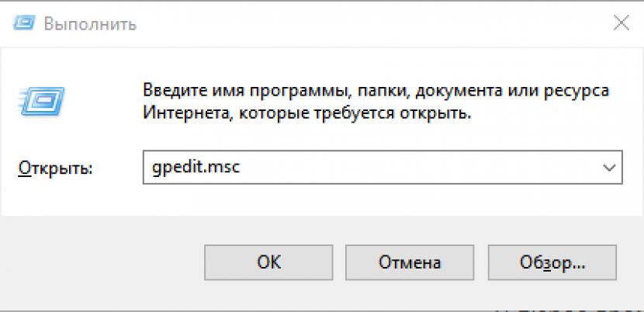
Task: Click white area below the Открыть label
Action: [x=54, y=198]
